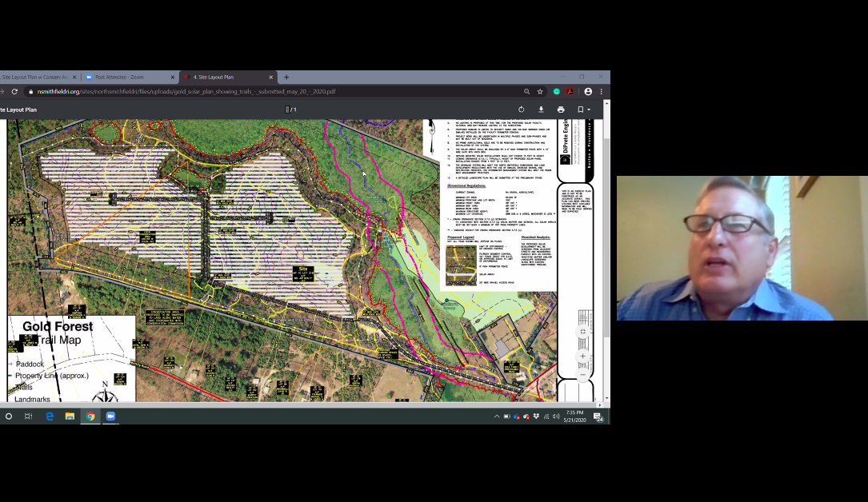The height and width of the screenshot is (502, 868).
Task: Rotate the PDF clockwise
Action: pos(521,110)
